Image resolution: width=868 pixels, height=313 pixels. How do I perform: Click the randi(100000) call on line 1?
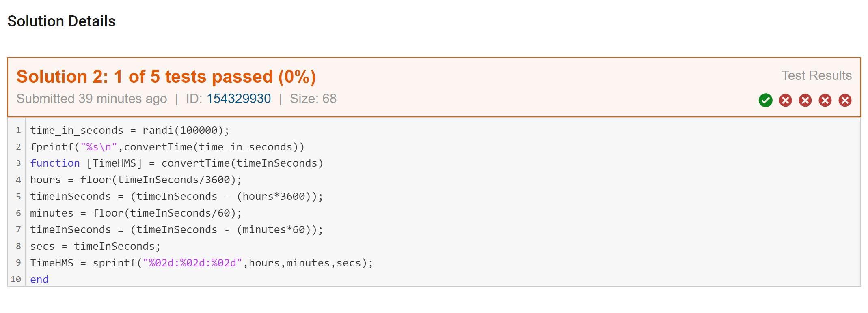[183, 130]
